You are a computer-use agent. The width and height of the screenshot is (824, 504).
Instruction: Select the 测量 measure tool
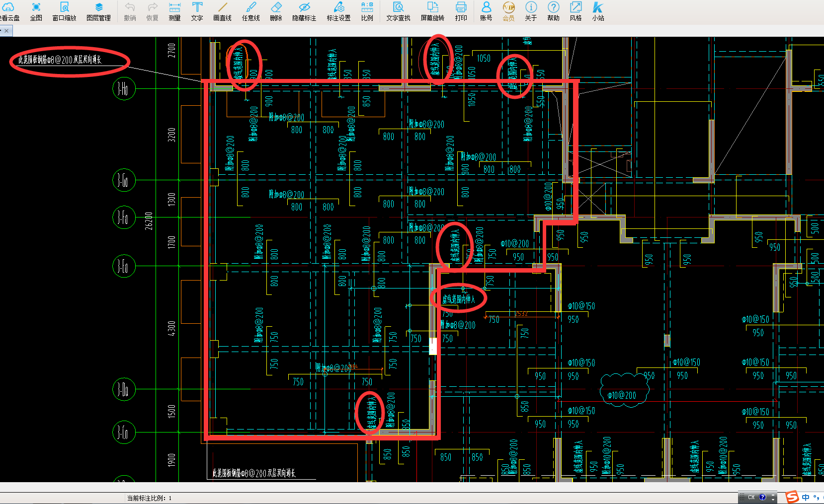[x=174, y=11]
